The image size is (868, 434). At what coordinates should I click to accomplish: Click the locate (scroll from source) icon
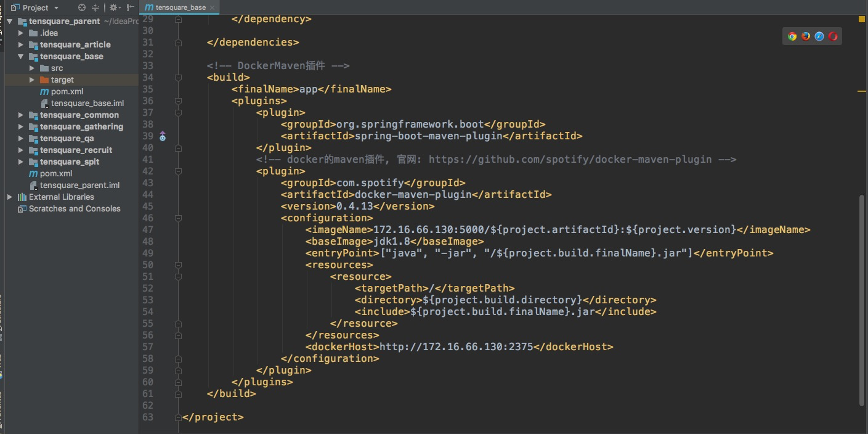point(82,7)
